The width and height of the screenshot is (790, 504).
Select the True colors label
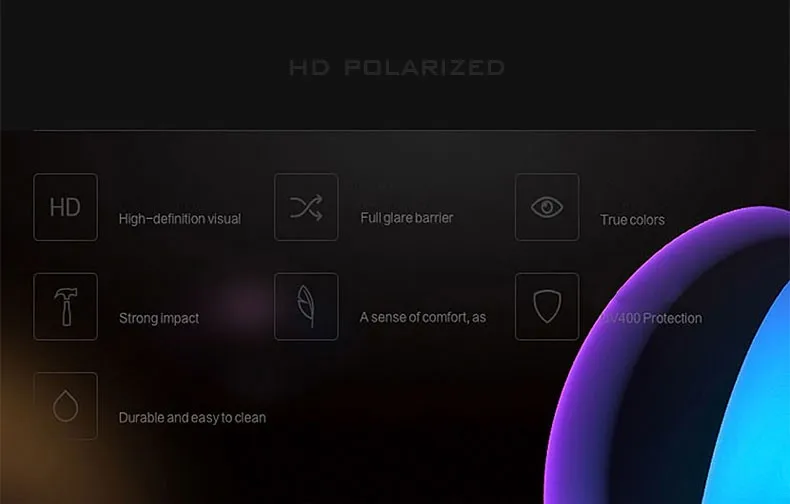[632, 220]
